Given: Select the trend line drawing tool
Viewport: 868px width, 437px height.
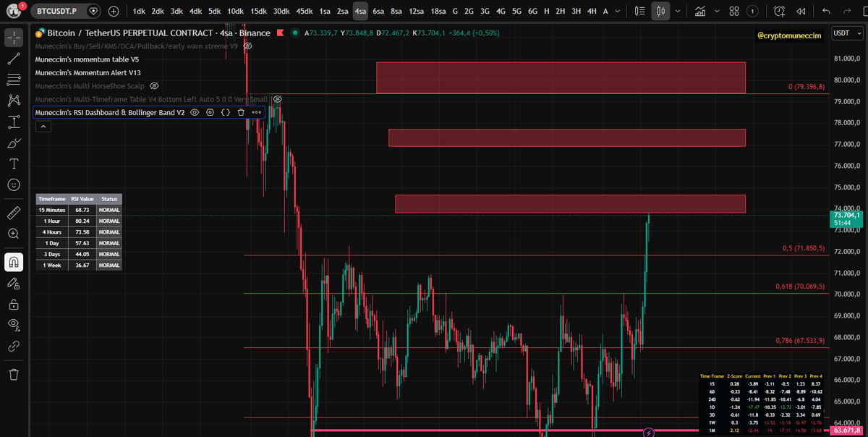Looking at the screenshot, I should tap(13, 59).
